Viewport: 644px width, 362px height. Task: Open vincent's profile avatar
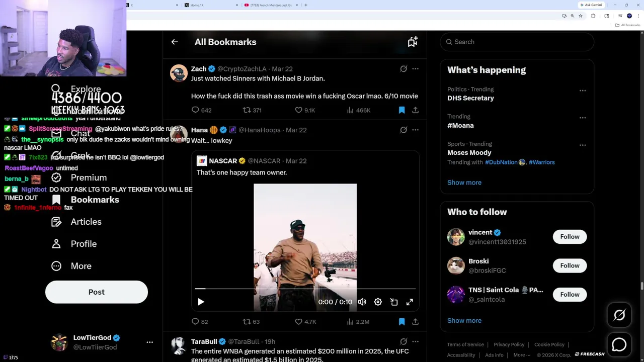pyautogui.click(x=456, y=237)
